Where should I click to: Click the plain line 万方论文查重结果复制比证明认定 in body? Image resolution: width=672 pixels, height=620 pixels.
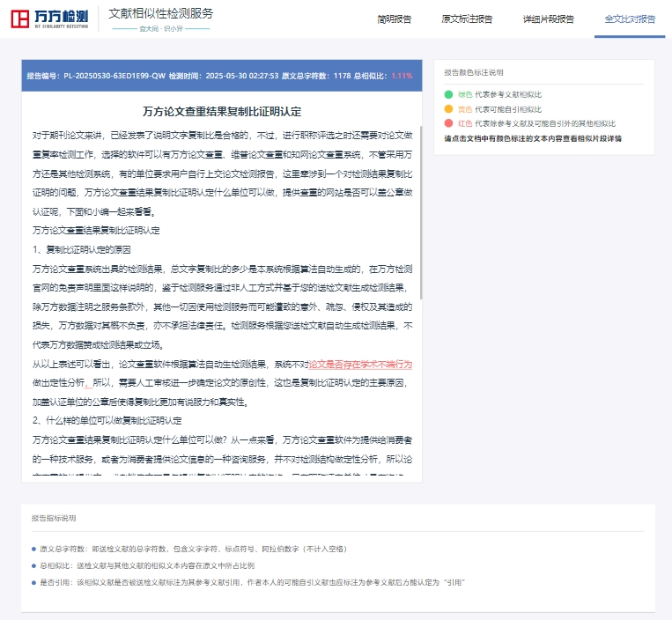click(96, 230)
